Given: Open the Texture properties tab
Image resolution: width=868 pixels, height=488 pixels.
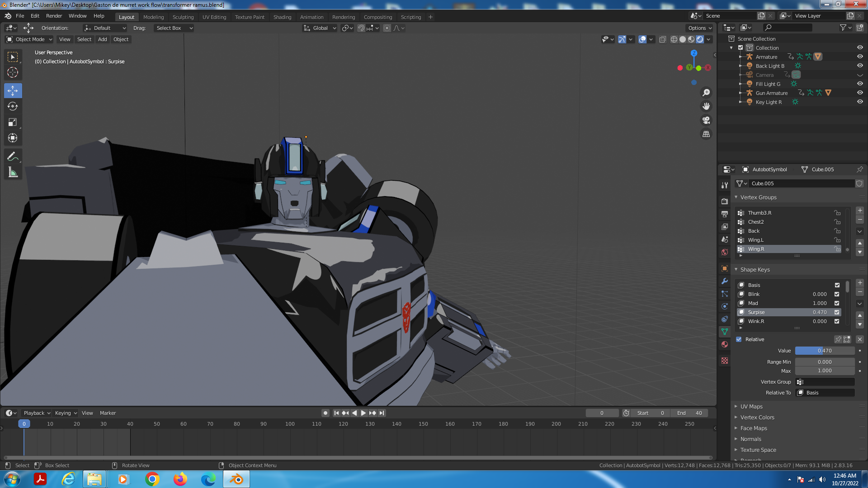Looking at the screenshot, I should [x=725, y=361].
